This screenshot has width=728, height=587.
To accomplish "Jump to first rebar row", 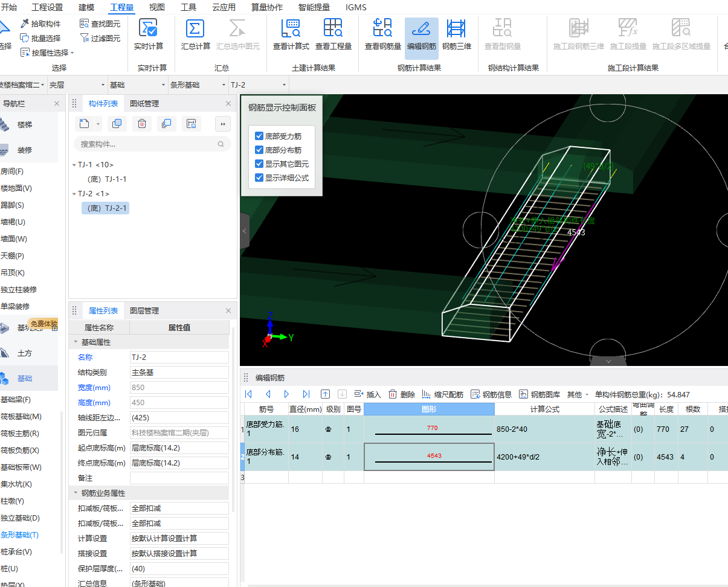I will pyautogui.click(x=248, y=394).
